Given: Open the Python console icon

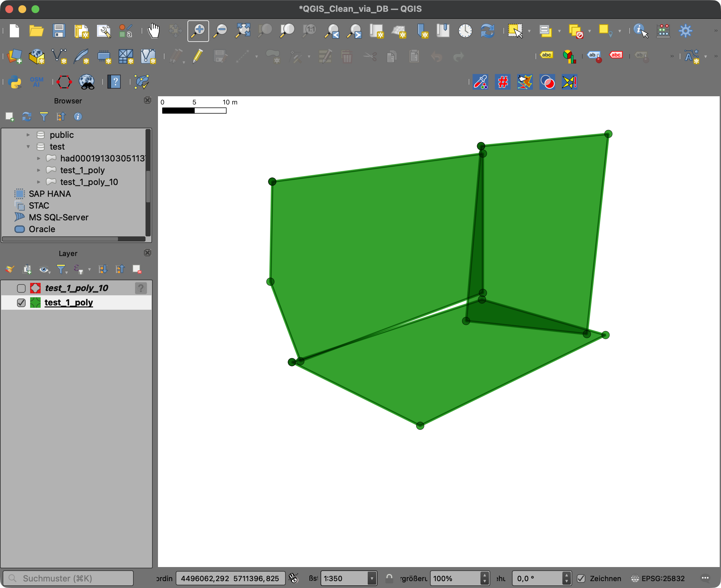Looking at the screenshot, I should click(x=14, y=82).
